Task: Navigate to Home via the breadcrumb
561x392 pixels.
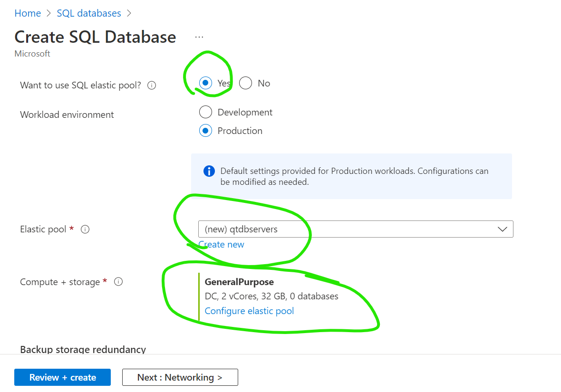Action: click(28, 13)
